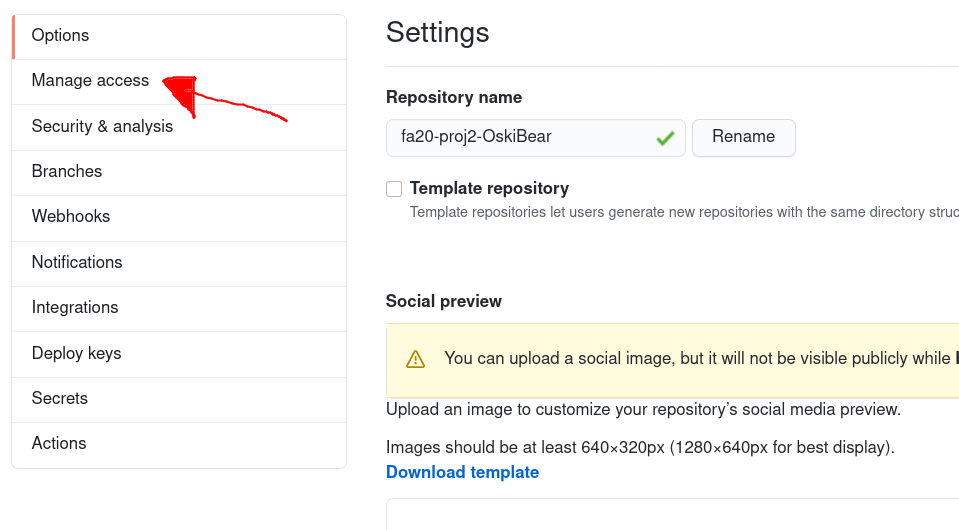Click the Template repository label text
The width and height of the screenshot is (959, 530).
click(x=489, y=188)
